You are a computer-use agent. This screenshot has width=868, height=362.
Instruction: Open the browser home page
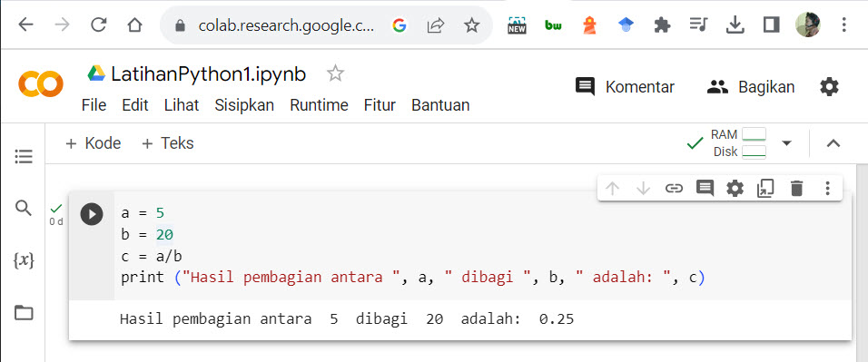pyautogui.click(x=134, y=24)
